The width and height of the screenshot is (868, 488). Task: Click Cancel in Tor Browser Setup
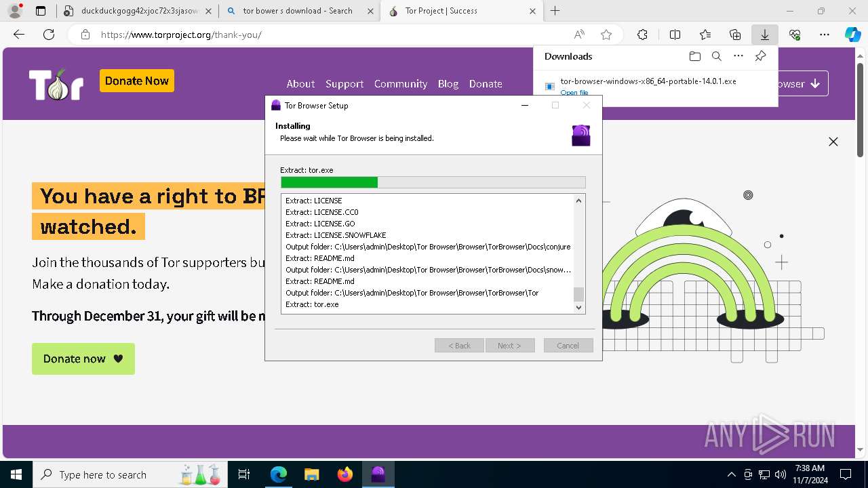point(568,346)
